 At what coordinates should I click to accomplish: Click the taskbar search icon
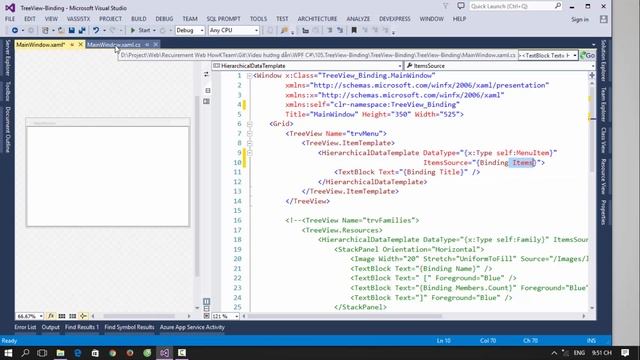(25, 353)
